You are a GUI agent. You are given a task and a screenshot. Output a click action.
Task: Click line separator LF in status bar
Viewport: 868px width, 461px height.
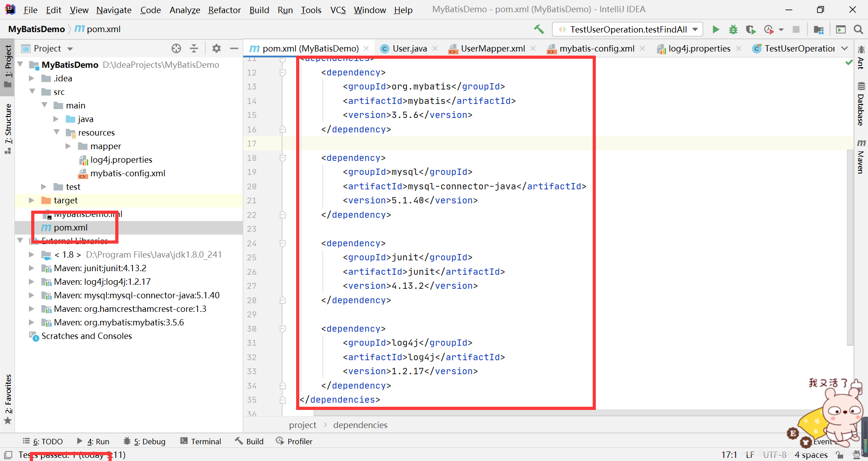pyautogui.click(x=750, y=455)
